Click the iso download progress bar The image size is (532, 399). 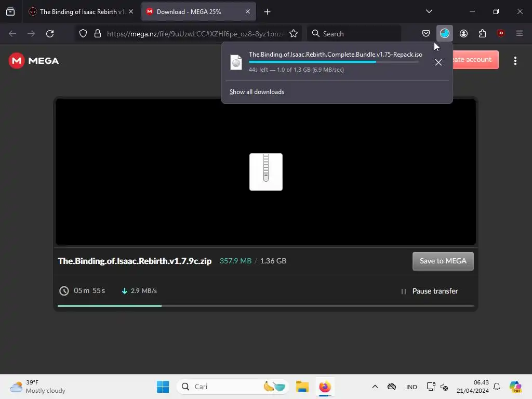(x=334, y=62)
